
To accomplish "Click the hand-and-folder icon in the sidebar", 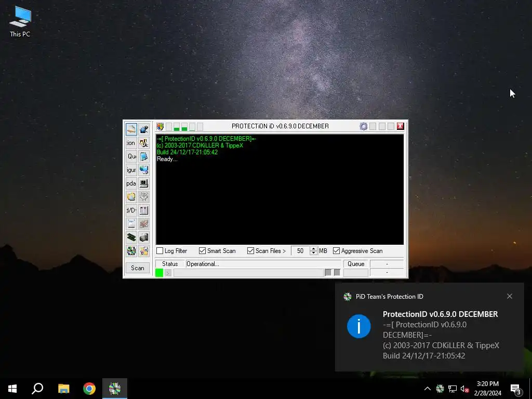I will pos(131,129).
